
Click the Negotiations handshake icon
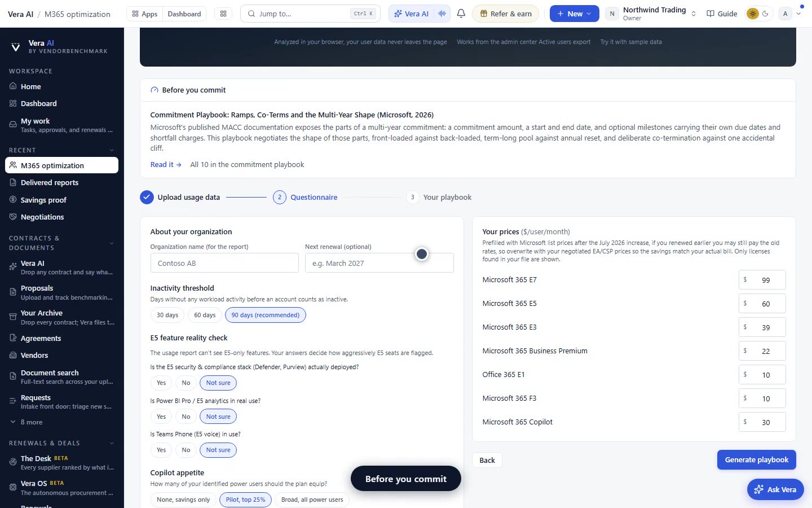click(13, 217)
